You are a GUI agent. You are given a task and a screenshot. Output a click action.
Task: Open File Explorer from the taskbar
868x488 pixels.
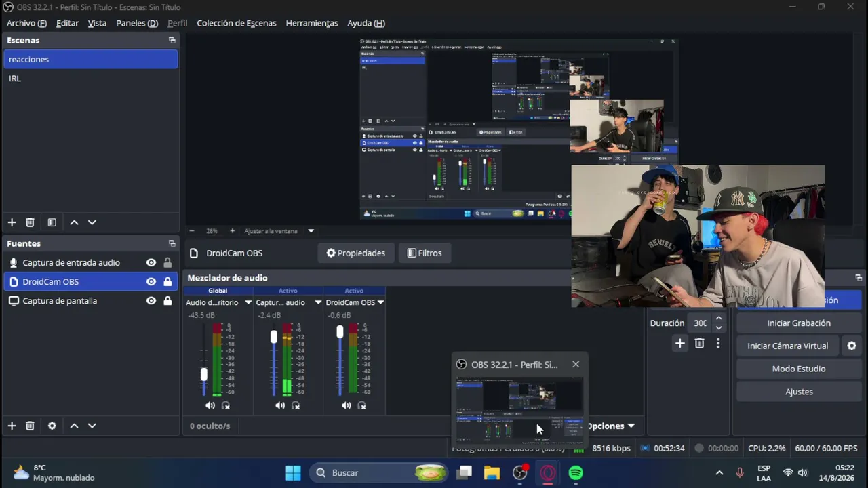492,473
